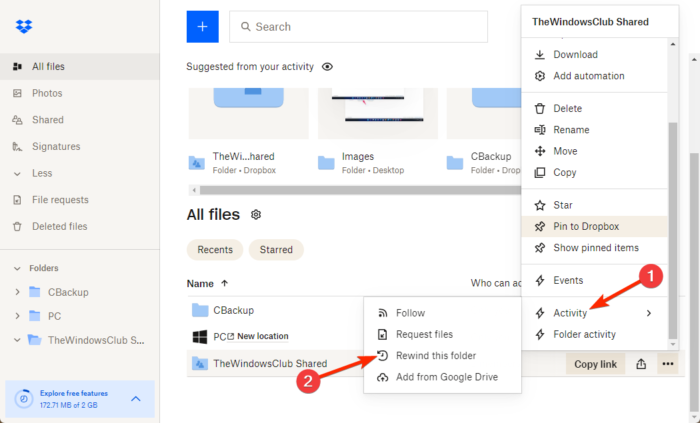Viewport: 700px width, 423px height.
Task: Open All files settings gear
Action: tap(257, 214)
